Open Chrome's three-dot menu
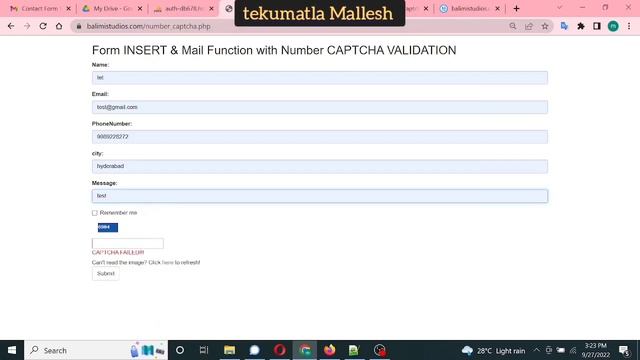Screen dimensions: 640x360 [629, 26]
